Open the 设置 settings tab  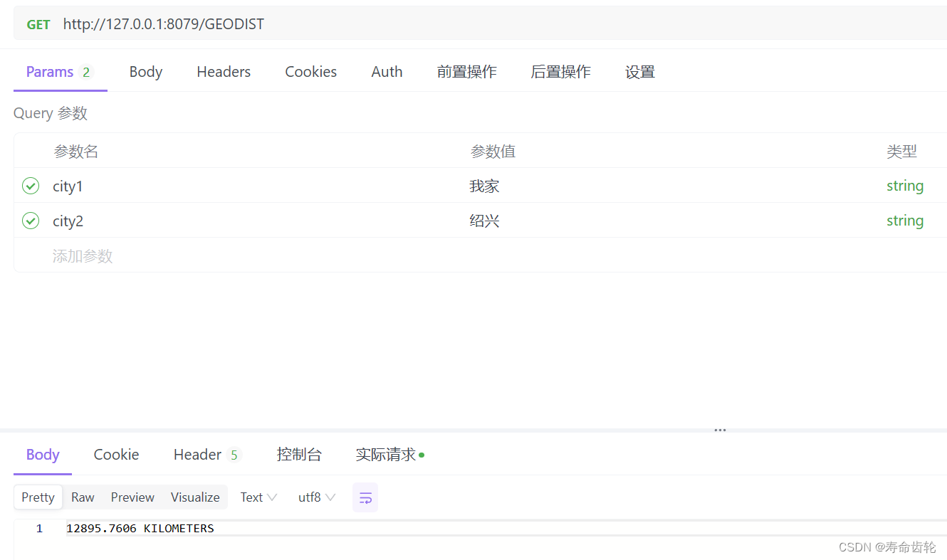tap(639, 71)
